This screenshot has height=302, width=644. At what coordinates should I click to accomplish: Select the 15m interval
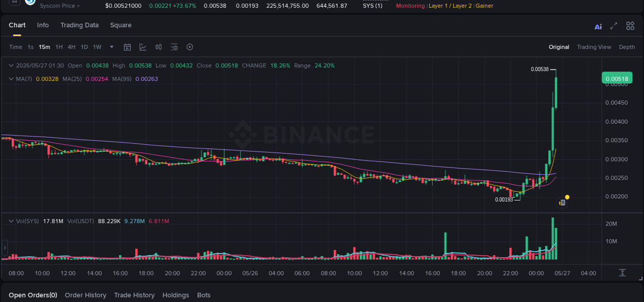44,47
